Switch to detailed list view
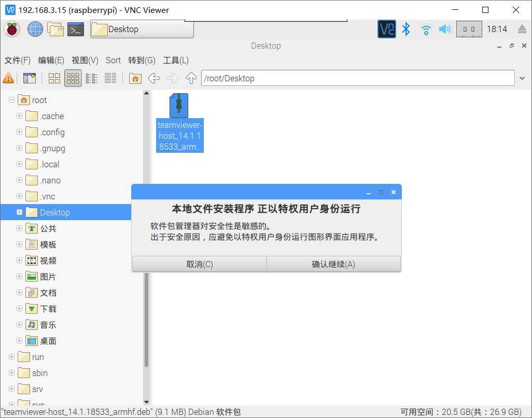This screenshot has width=532, height=418. pos(110,78)
